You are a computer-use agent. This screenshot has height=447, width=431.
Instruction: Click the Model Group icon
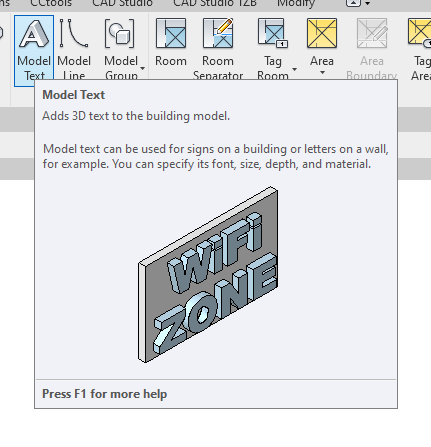(120, 33)
